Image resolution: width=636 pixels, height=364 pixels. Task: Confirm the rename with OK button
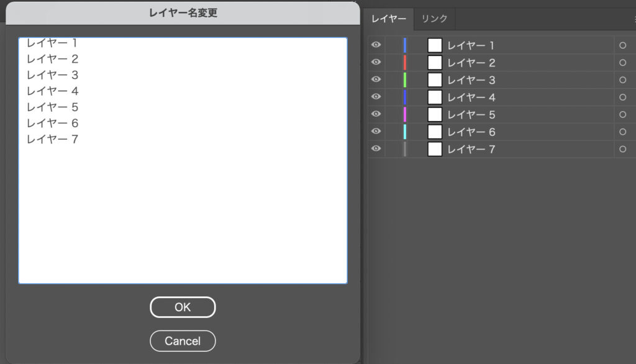coord(183,307)
